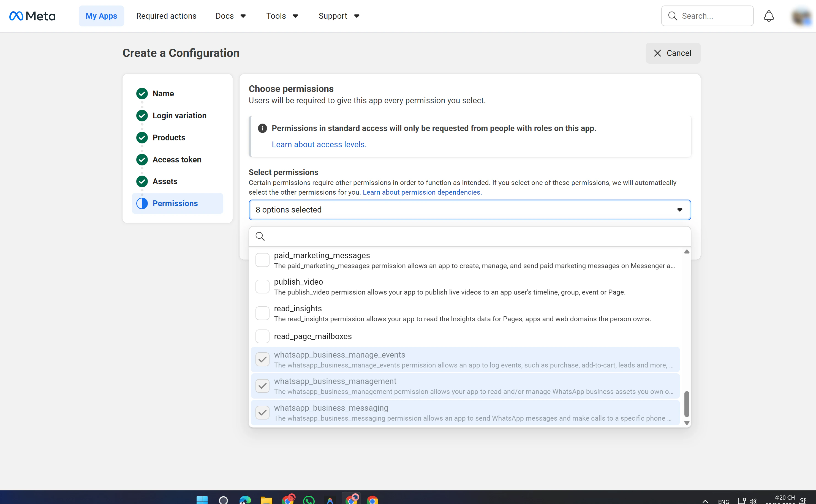Viewport: 816px width, 504px height.
Task: Open the rightmost Chrome icon on the taskbar
Action: pos(373,500)
